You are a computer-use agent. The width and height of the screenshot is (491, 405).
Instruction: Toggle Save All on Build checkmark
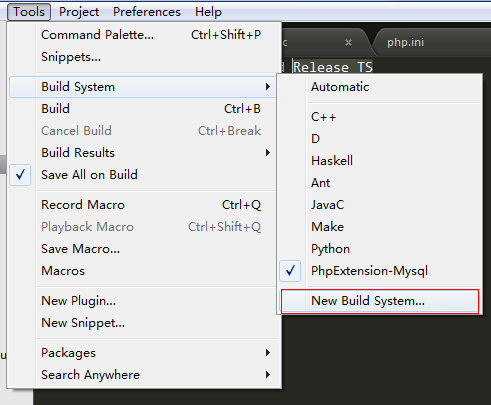coord(20,175)
